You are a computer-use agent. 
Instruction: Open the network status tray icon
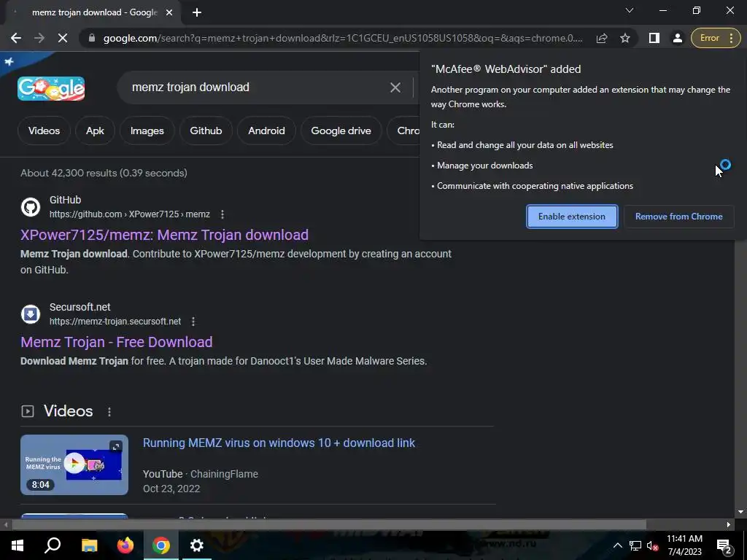(635, 545)
